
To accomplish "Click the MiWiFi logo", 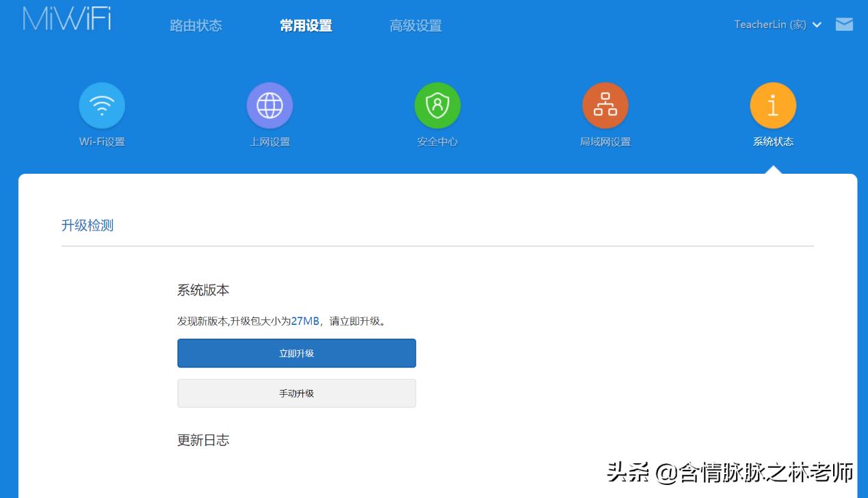I will point(65,21).
